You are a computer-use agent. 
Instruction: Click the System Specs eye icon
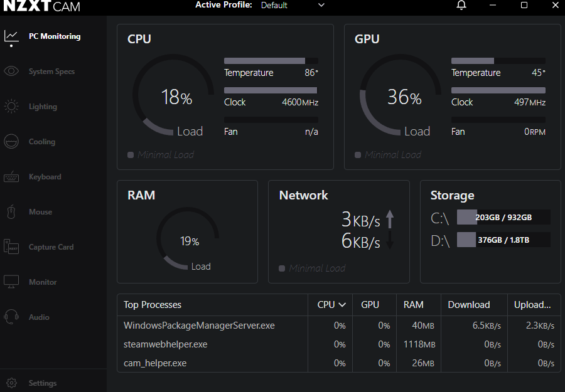[11, 71]
